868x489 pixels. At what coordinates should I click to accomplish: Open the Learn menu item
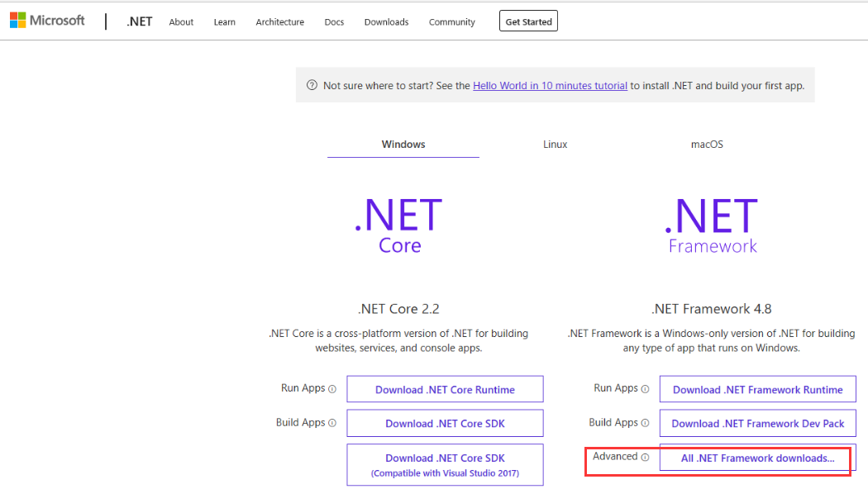[224, 22]
